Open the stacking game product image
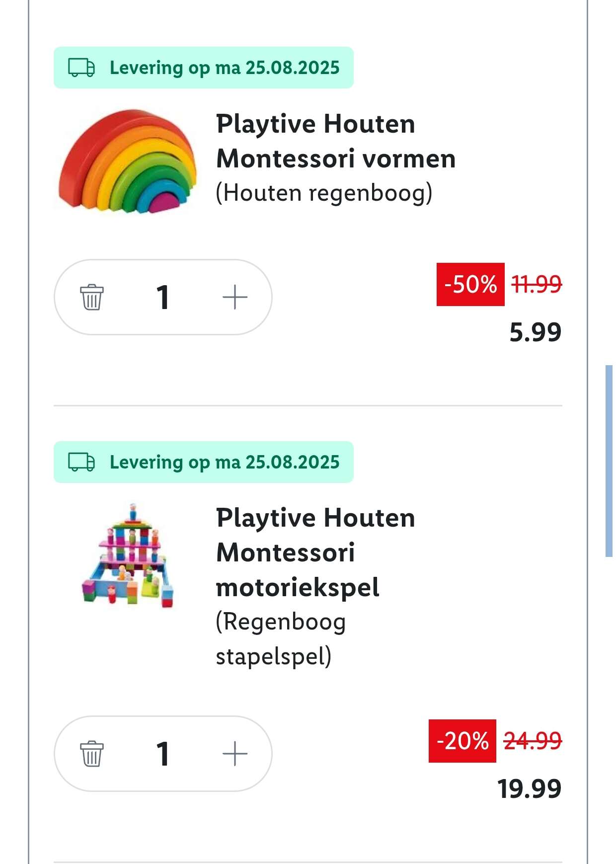The width and height of the screenshot is (616, 864). click(x=128, y=554)
